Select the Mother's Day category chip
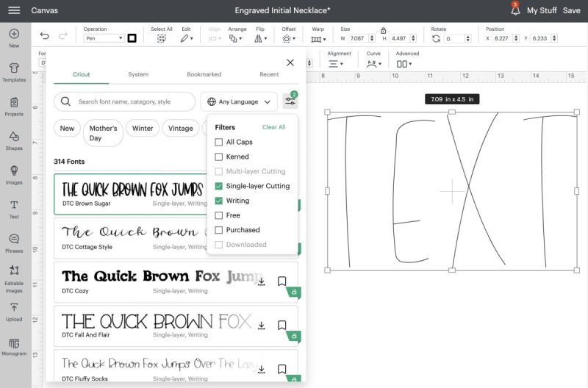The height and width of the screenshot is (388, 588). 103,133
